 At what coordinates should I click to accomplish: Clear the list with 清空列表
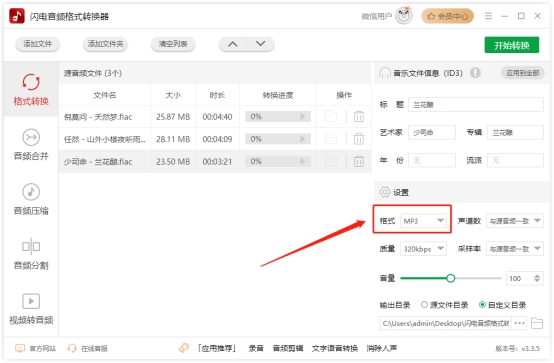click(173, 44)
